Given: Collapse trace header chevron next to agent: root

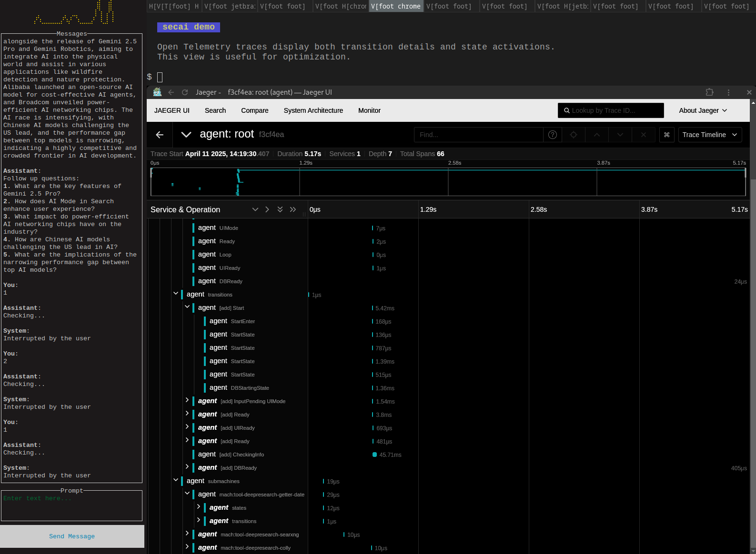Looking at the screenshot, I should click(186, 135).
